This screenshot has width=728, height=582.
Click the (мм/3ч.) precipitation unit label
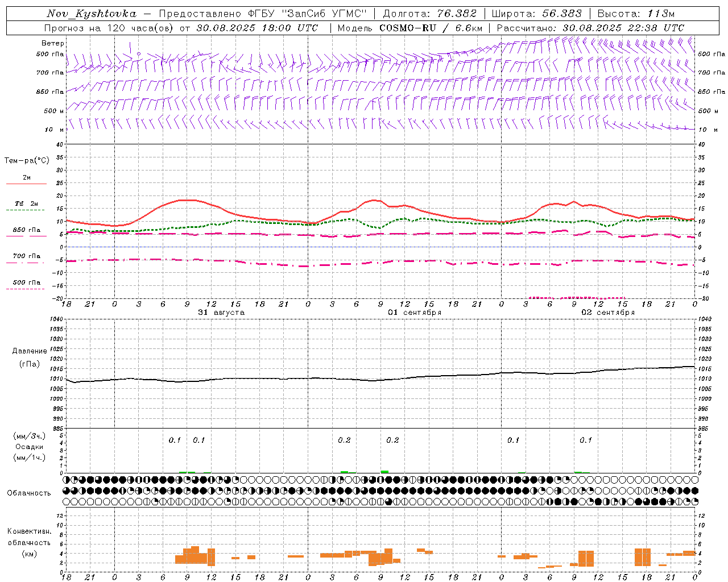pos(30,436)
